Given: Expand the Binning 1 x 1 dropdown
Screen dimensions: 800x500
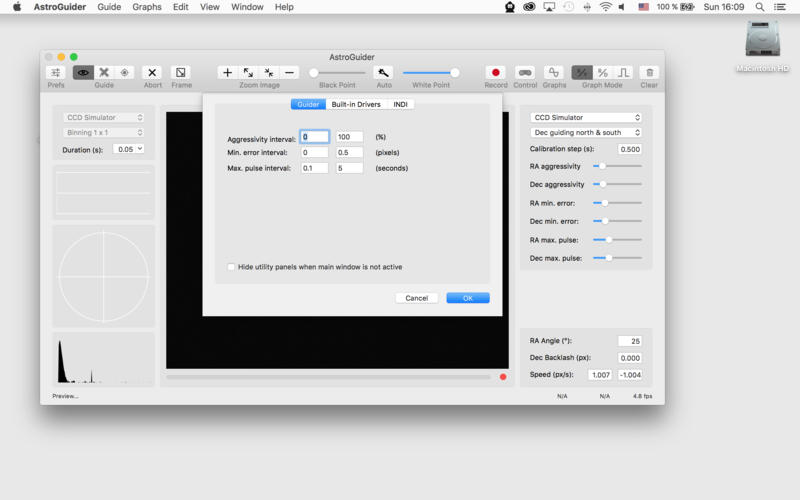Looking at the screenshot, I should tap(104, 132).
